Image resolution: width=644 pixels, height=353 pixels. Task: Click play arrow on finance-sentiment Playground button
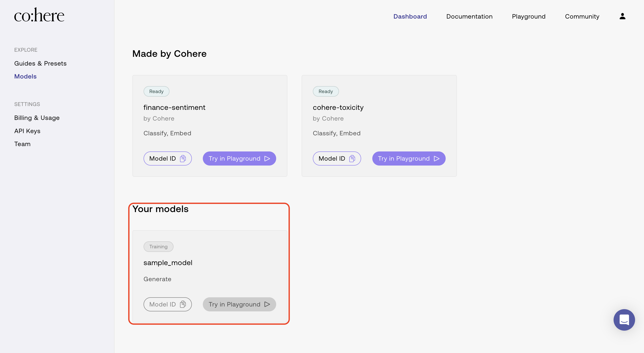pos(267,159)
